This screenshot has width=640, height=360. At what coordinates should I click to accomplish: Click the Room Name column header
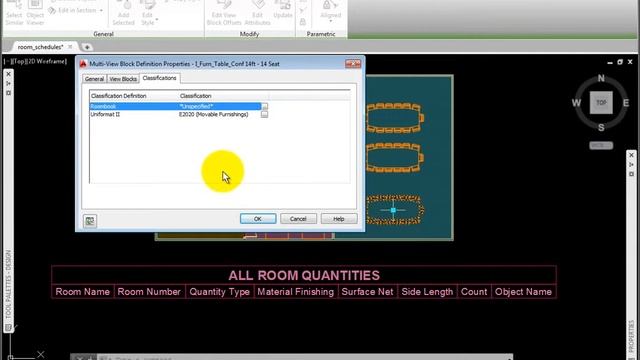(82, 292)
